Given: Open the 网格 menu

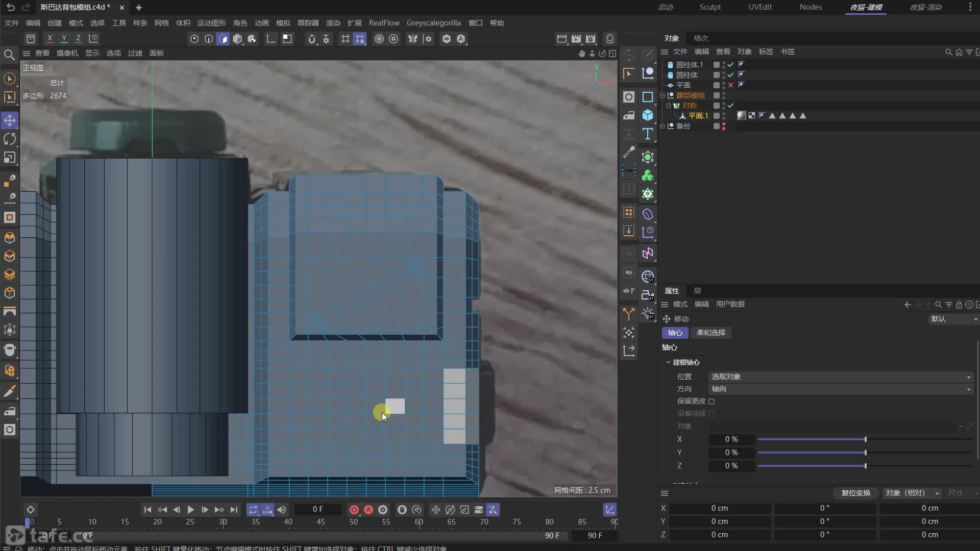Looking at the screenshot, I should (x=162, y=23).
